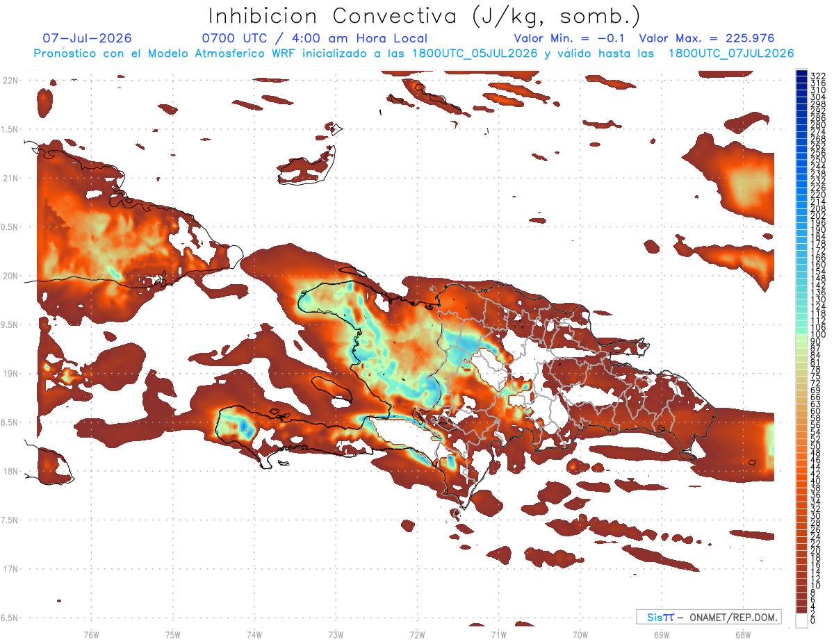The image size is (834, 644).
Task: Click the '18N' latitude label
Action: (10, 471)
